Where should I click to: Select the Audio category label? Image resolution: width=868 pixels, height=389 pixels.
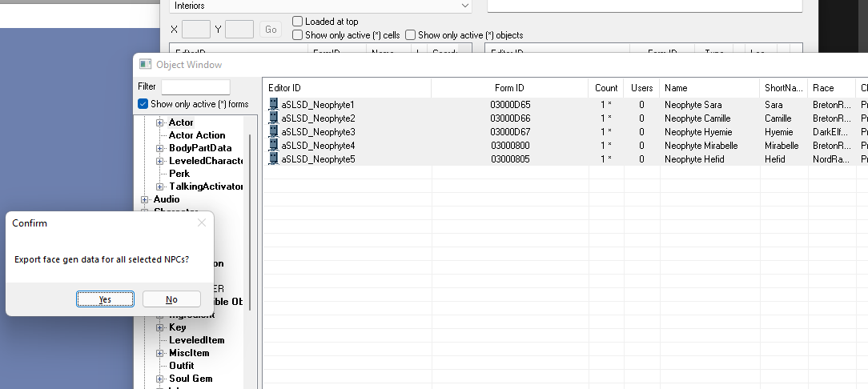pyautogui.click(x=167, y=199)
